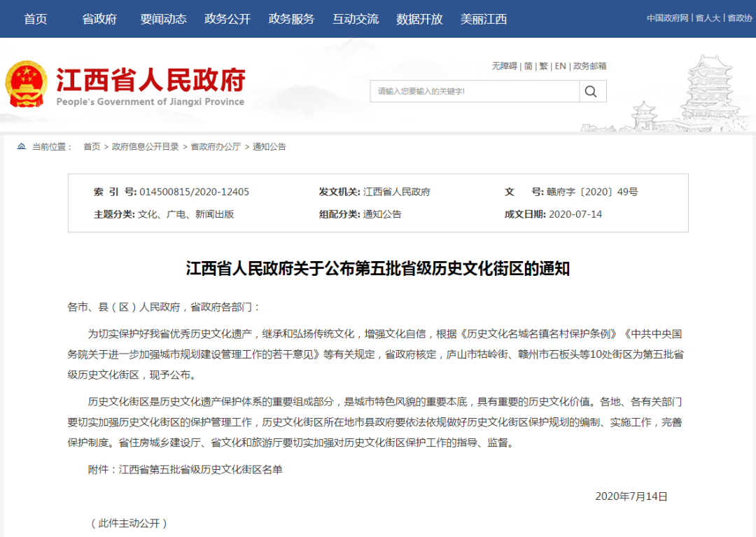This screenshot has height=537, width=756.
Task: Click 政府信息公开目录 breadcrumb link
Action: point(145,146)
